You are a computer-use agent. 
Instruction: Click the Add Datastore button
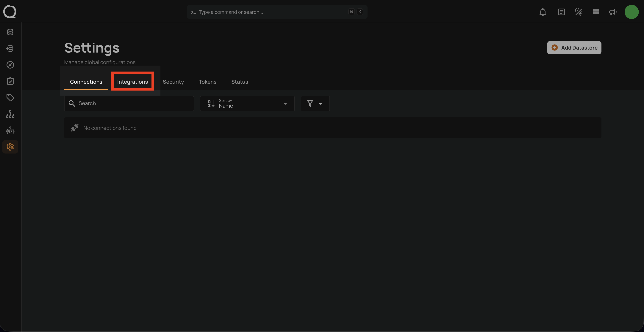(x=574, y=48)
